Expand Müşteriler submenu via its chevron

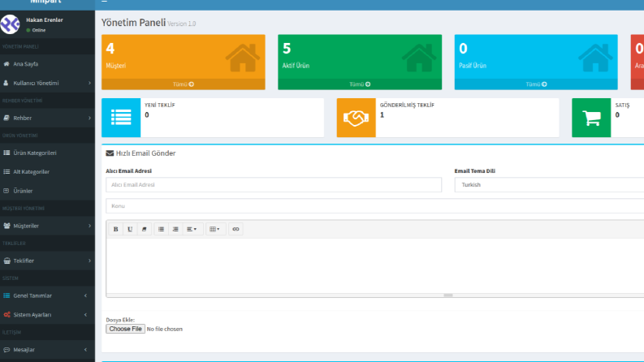pos(89,226)
